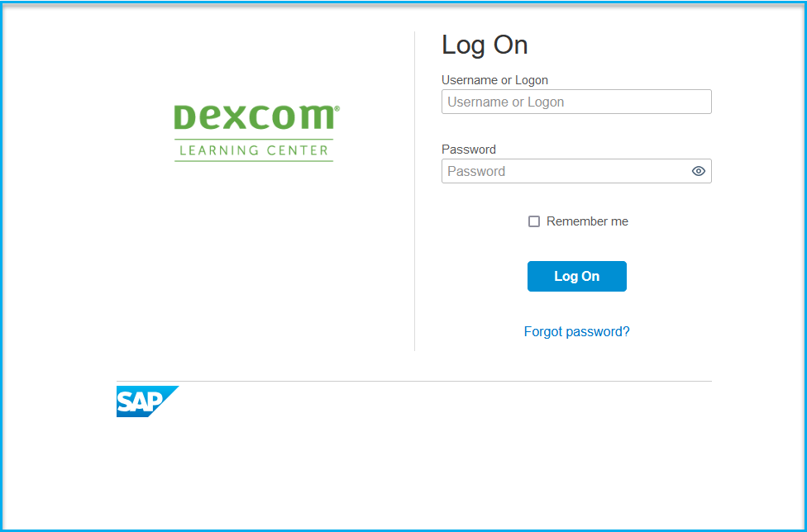Click the green line above LEARNING CENTER
Screen dimensions: 807x532
[x=254, y=140]
